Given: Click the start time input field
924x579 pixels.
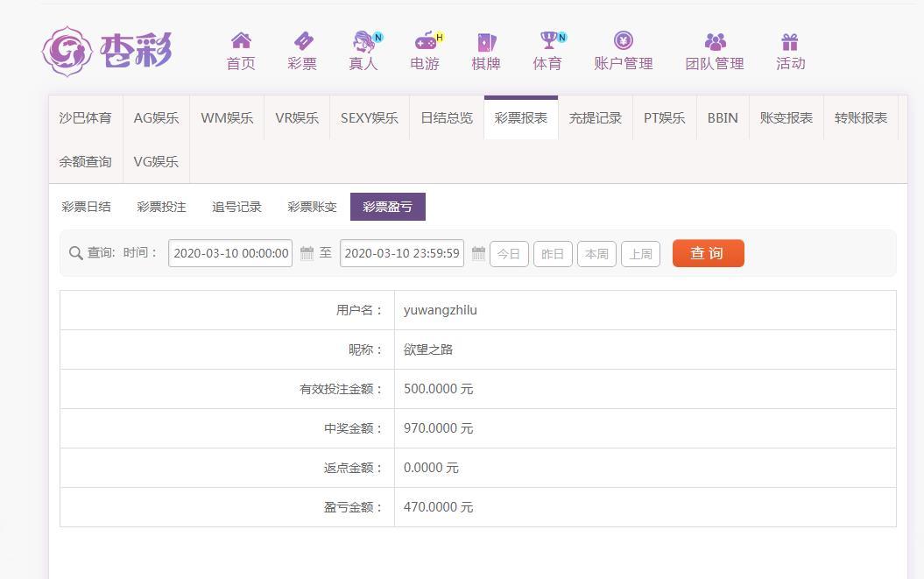Looking at the screenshot, I should (x=230, y=253).
